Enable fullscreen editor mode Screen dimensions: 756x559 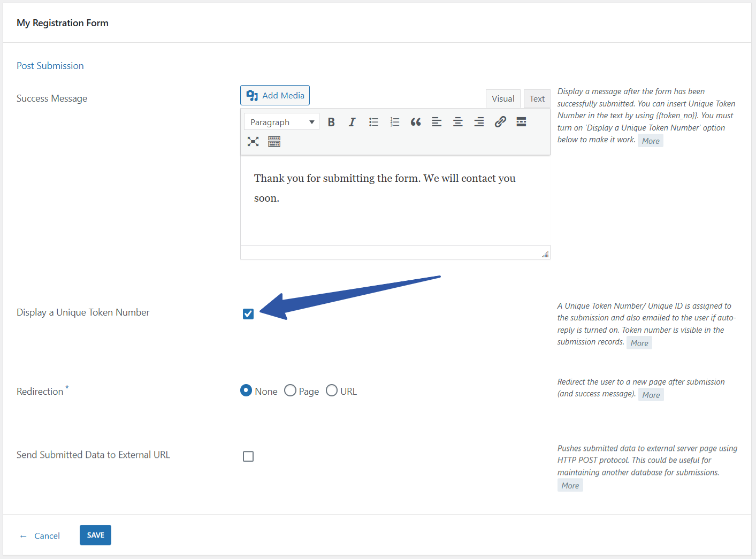[253, 141]
